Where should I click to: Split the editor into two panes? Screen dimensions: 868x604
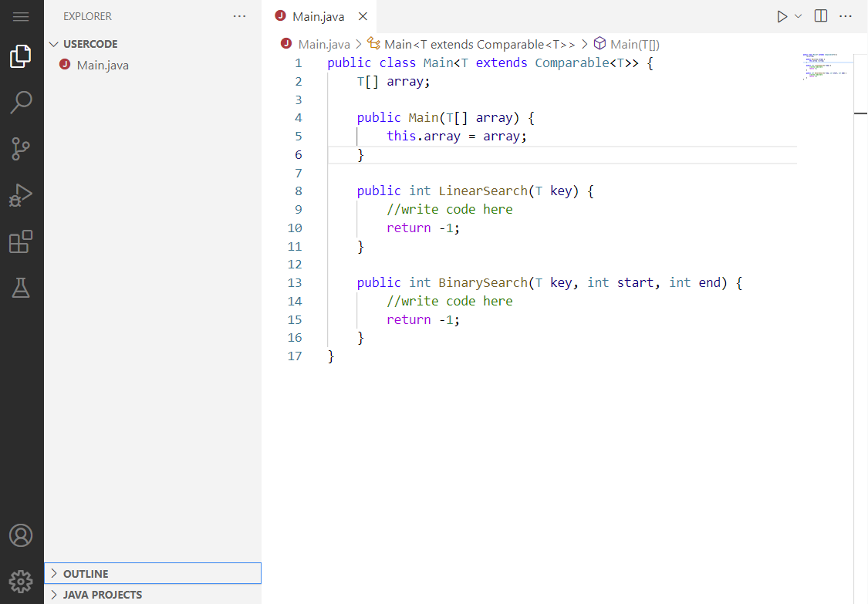point(819,15)
